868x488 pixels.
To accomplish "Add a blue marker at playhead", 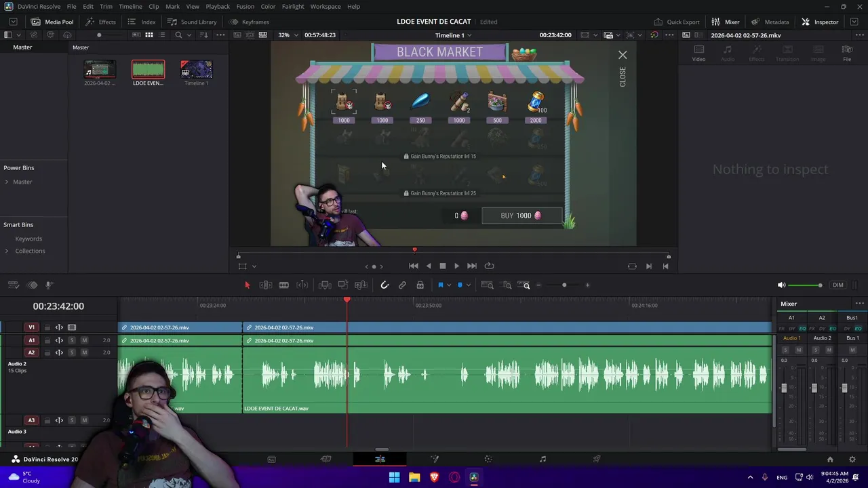I will 460,285.
